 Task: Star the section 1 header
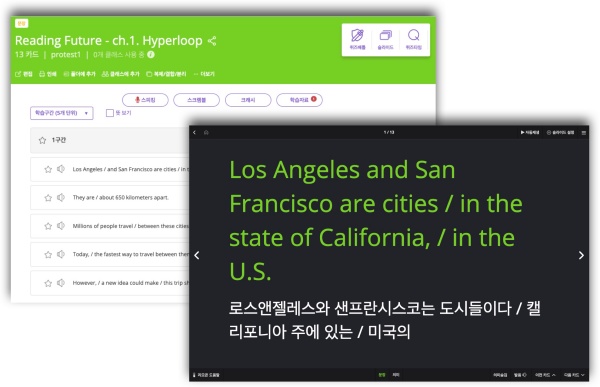tap(42, 140)
